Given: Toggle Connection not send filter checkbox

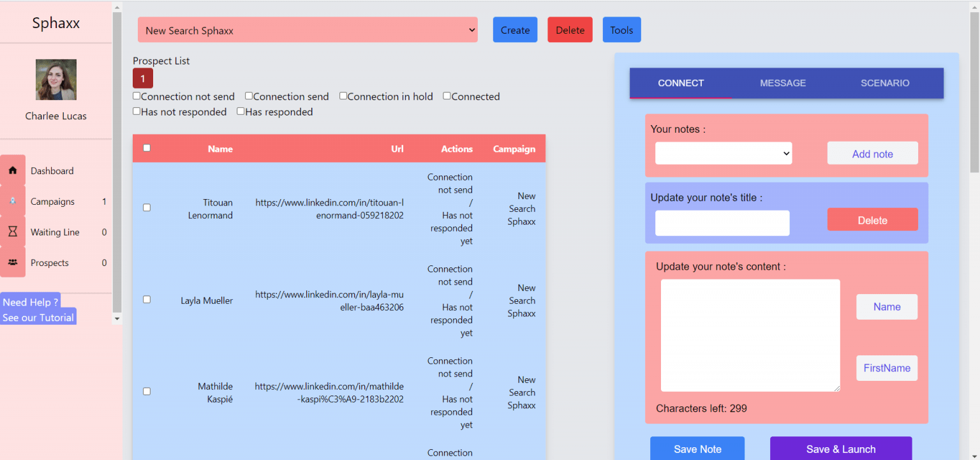Looking at the screenshot, I should [137, 96].
